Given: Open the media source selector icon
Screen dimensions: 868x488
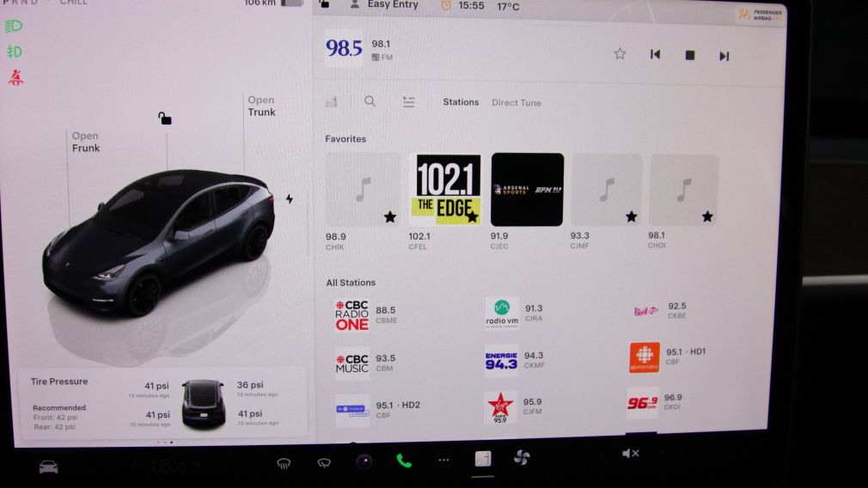Looking at the screenshot, I should [332, 101].
